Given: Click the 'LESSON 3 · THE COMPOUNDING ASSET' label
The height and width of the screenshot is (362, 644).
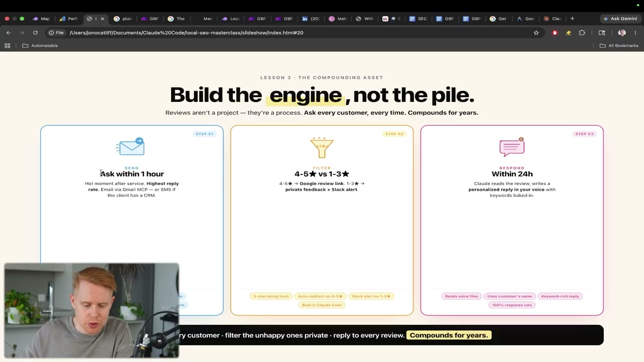Looking at the screenshot, I should tap(322, 77).
